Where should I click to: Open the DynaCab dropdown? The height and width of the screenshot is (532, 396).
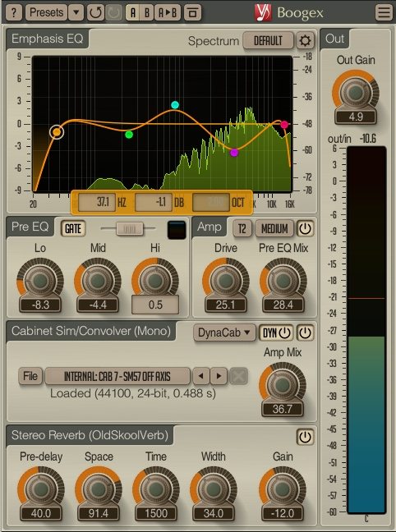coord(224,332)
